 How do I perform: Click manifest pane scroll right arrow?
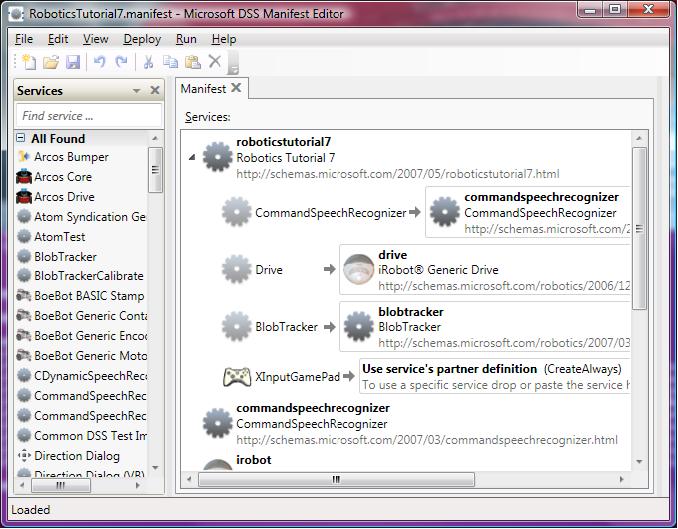621,479
